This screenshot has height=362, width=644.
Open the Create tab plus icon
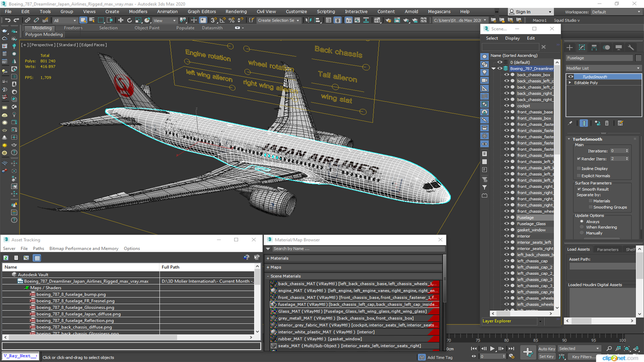point(570,48)
